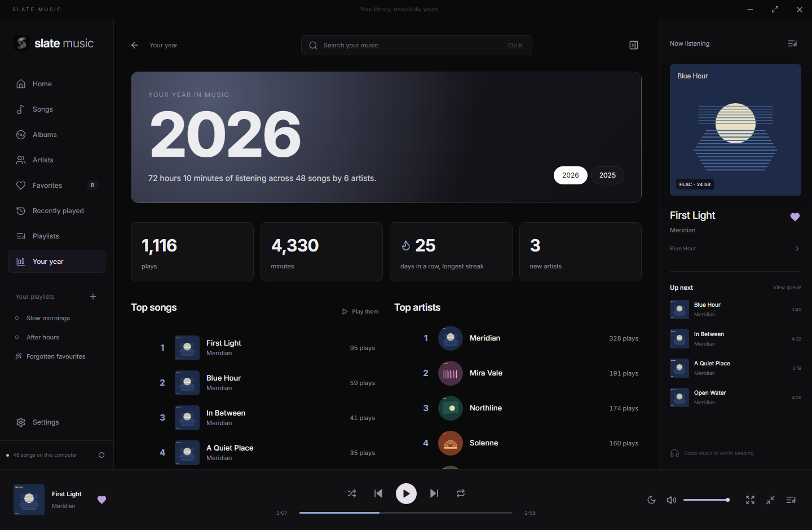Switch to the 2025 year pill
812x530 pixels.
pos(607,175)
